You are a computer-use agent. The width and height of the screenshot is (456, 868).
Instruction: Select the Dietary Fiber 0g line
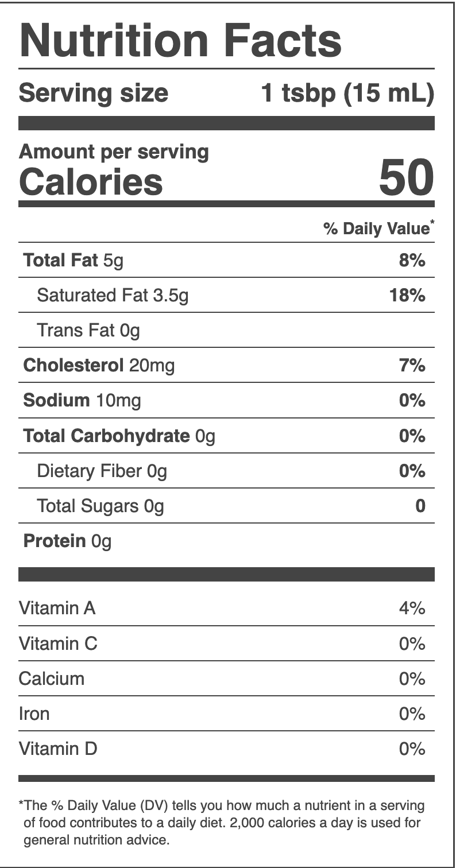[x=102, y=471]
